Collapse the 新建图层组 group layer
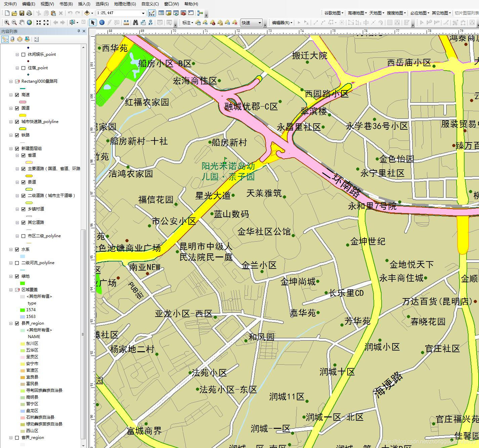479x448 pixels. point(11,149)
